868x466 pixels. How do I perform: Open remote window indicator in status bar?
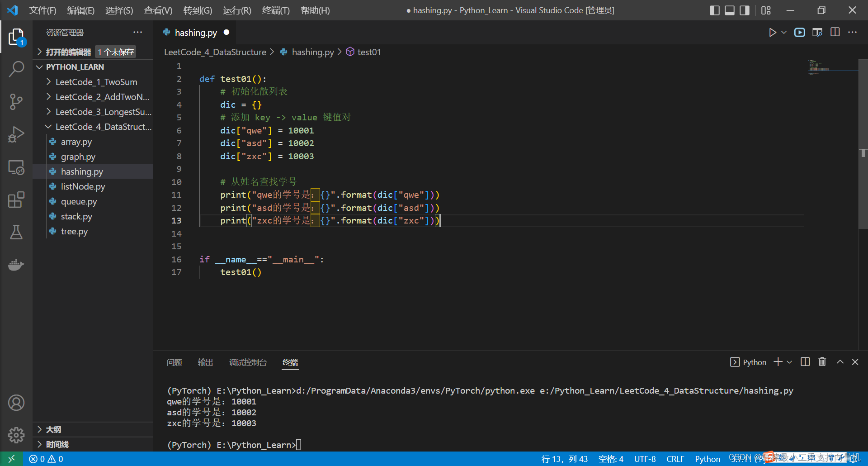(x=11, y=459)
